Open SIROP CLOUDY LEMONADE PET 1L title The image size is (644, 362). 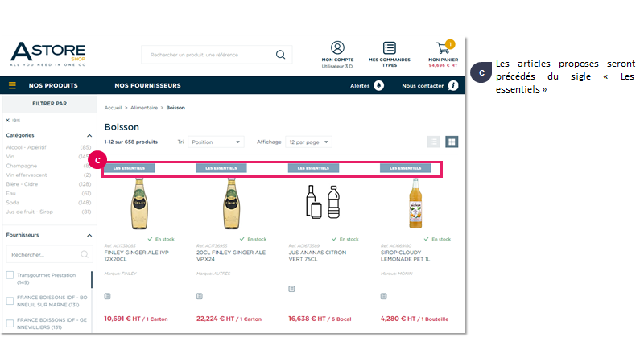click(x=405, y=256)
